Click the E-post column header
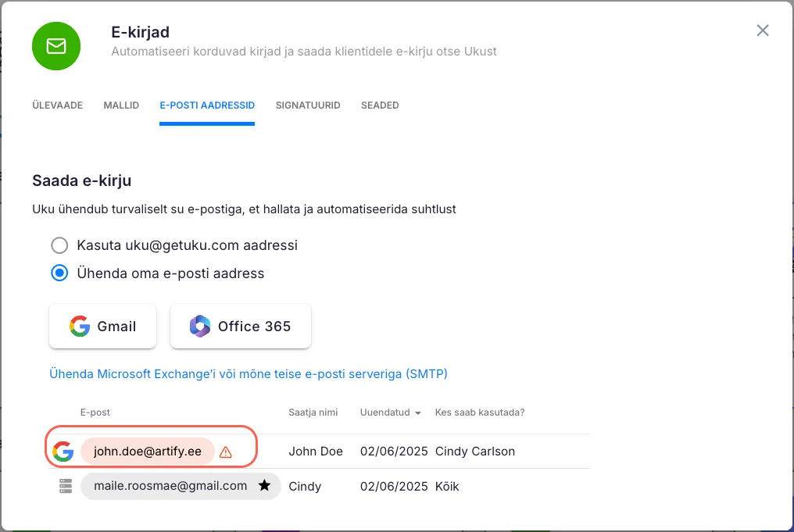The height and width of the screenshot is (532, 794). (x=95, y=412)
